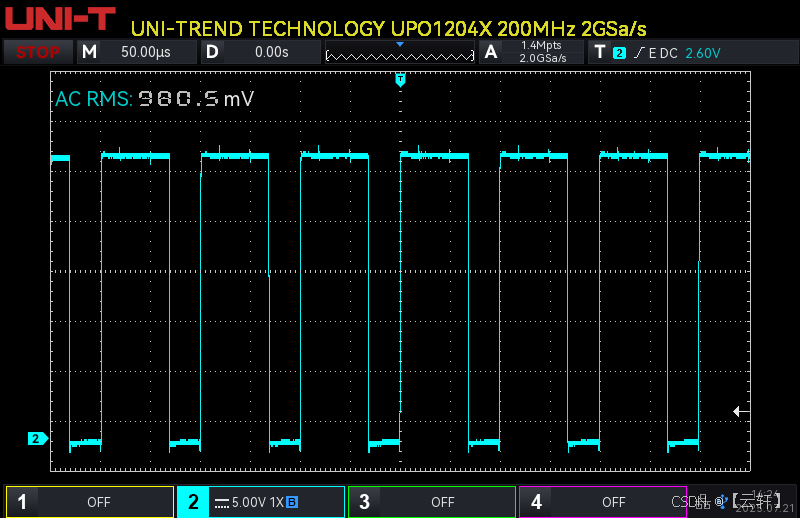Click the trigger source channel 2 badge
The width and height of the screenshot is (800, 518).
pos(619,53)
